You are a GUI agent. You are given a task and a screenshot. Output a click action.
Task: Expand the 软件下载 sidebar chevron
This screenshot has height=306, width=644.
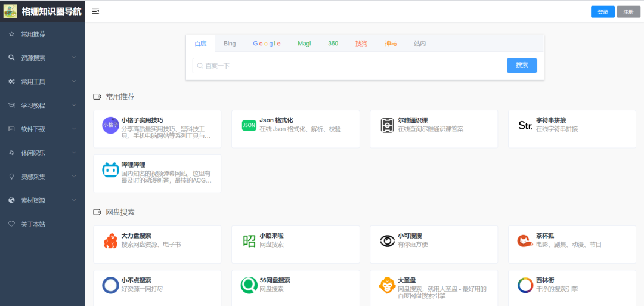(x=74, y=129)
